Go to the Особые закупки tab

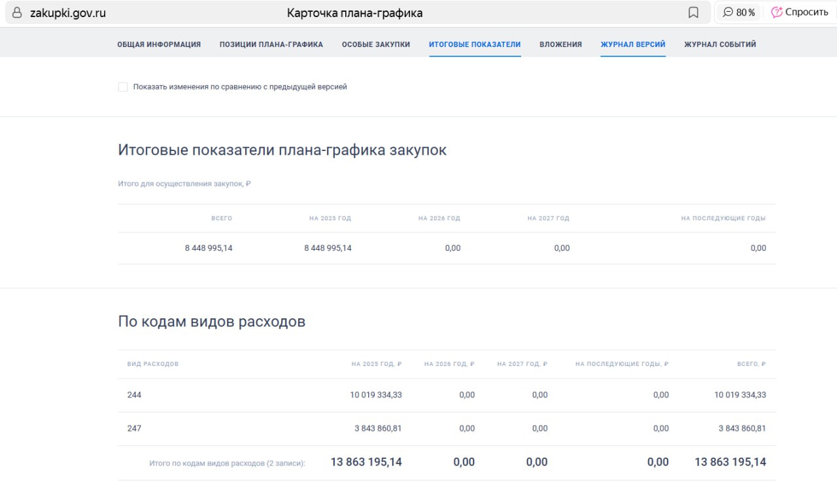point(375,44)
